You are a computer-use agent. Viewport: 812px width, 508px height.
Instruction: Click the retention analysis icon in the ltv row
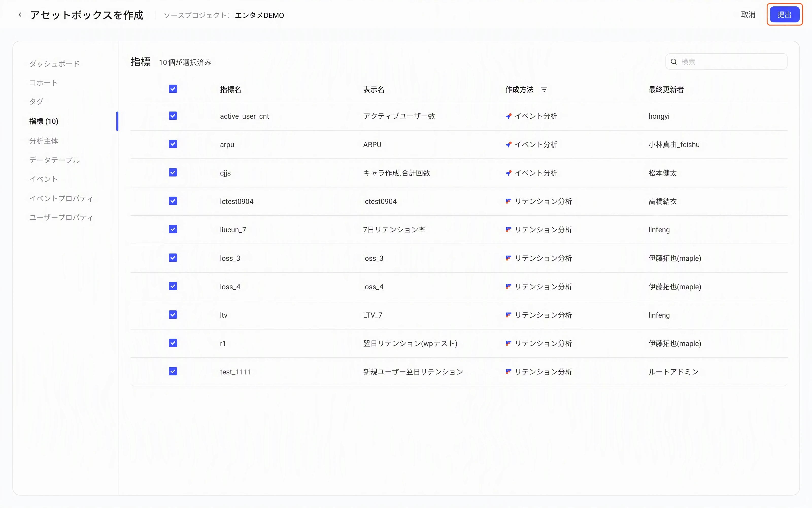(x=508, y=315)
